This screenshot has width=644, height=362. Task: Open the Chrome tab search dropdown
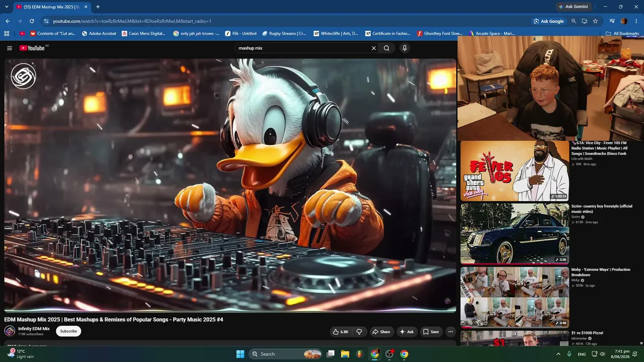click(7, 7)
